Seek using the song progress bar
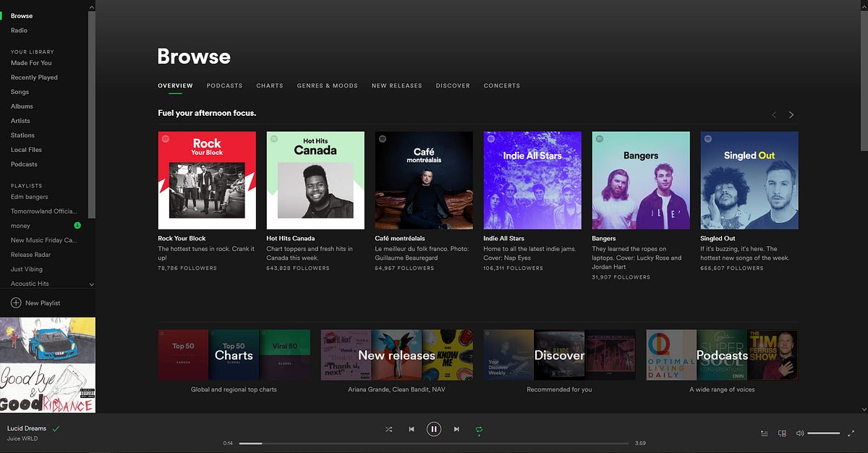The width and height of the screenshot is (868, 453). [x=434, y=443]
